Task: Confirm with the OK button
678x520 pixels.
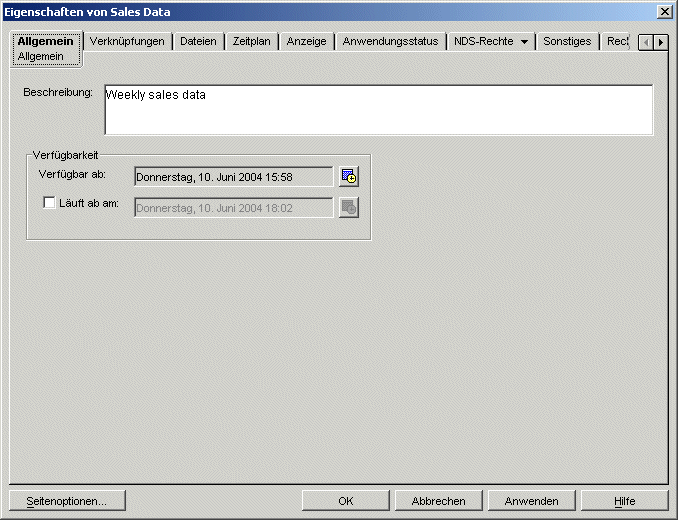Action: click(345, 501)
